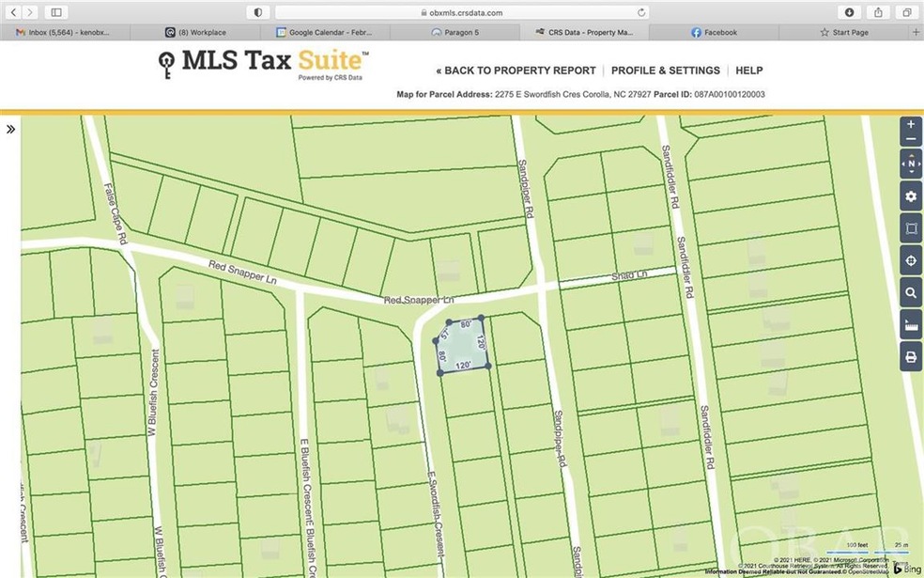Click the north compass control

click(910, 164)
